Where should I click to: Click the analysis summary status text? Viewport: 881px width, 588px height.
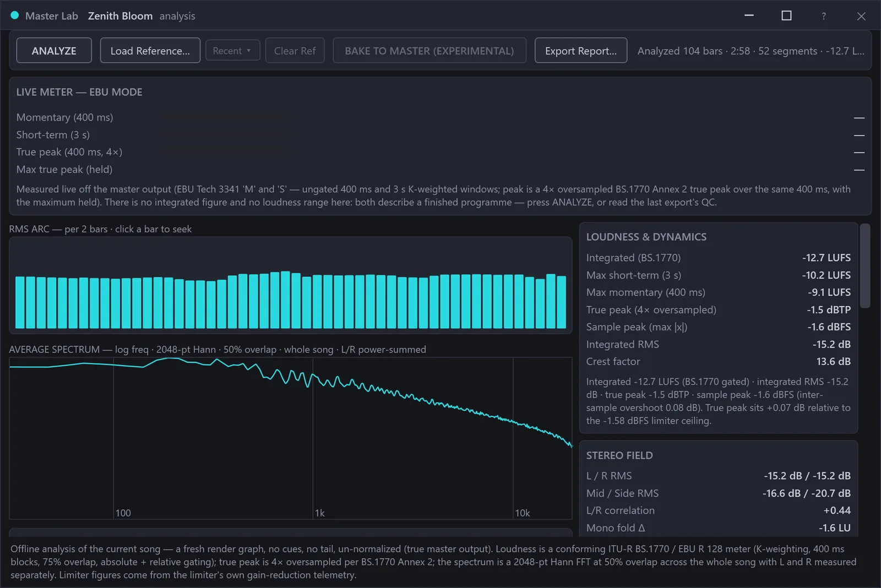tap(751, 51)
